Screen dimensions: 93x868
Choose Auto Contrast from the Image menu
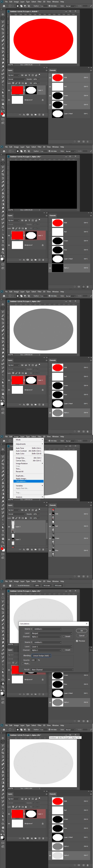coord(28,451)
